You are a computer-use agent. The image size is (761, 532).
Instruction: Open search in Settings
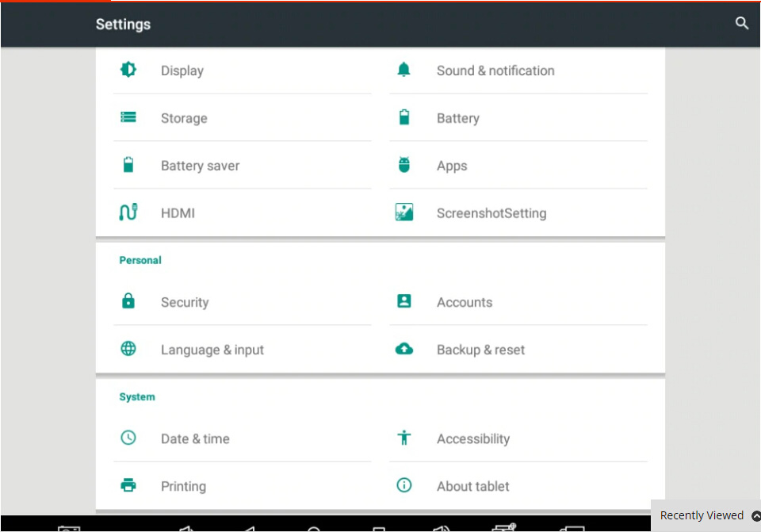coord(742,24)
